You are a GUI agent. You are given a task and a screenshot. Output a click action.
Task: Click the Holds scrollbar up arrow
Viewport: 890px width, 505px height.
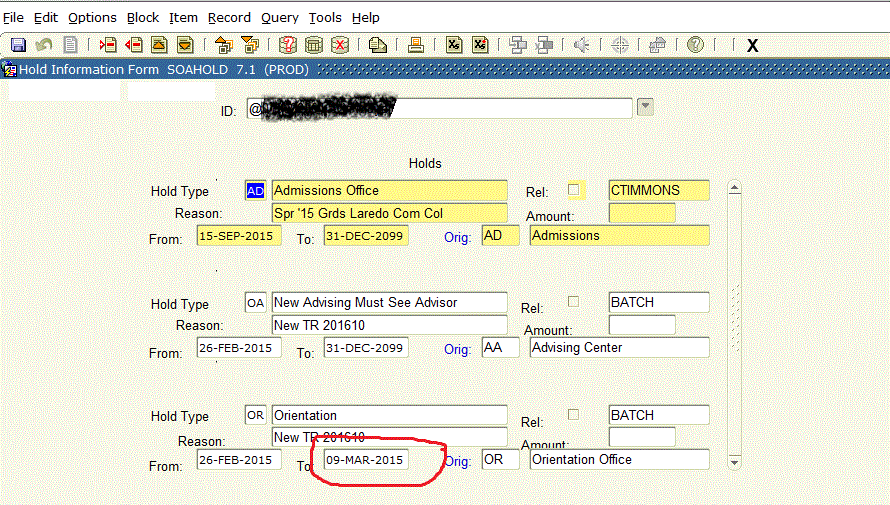[734, 188]
